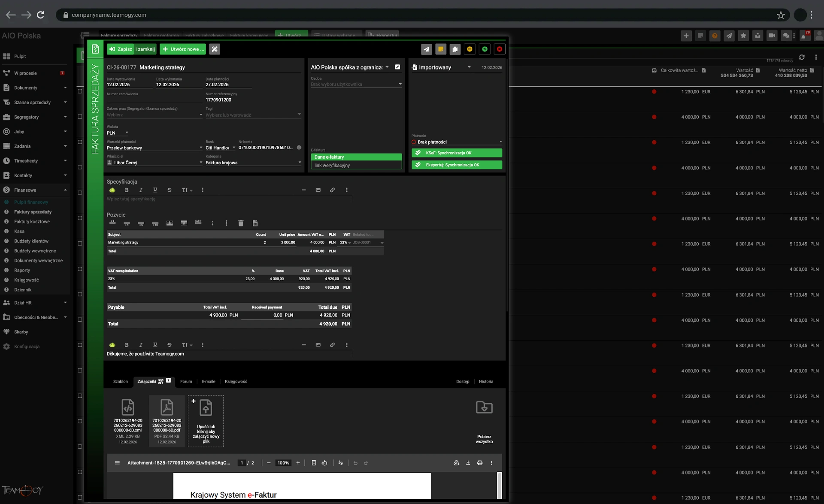The height and width of the screenshot is (504, 824).
Task: Switch to the Księgowość tab
Action: pos(236,381)
